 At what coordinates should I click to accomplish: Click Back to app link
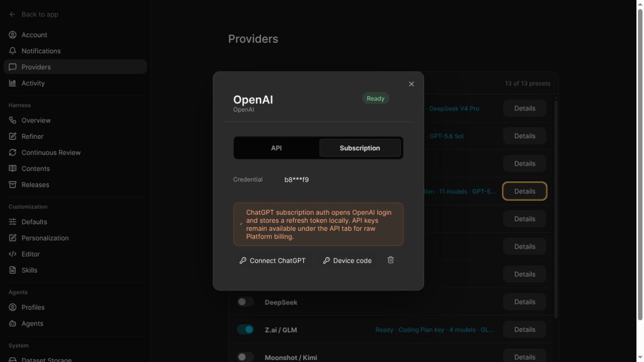pyautogui.click(x=40, y=14)
